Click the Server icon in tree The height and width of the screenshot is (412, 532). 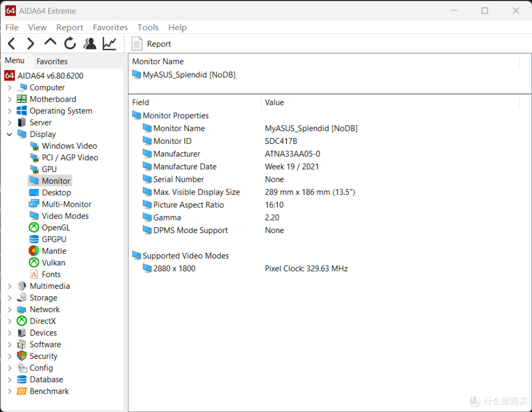(x=22, y=122)
